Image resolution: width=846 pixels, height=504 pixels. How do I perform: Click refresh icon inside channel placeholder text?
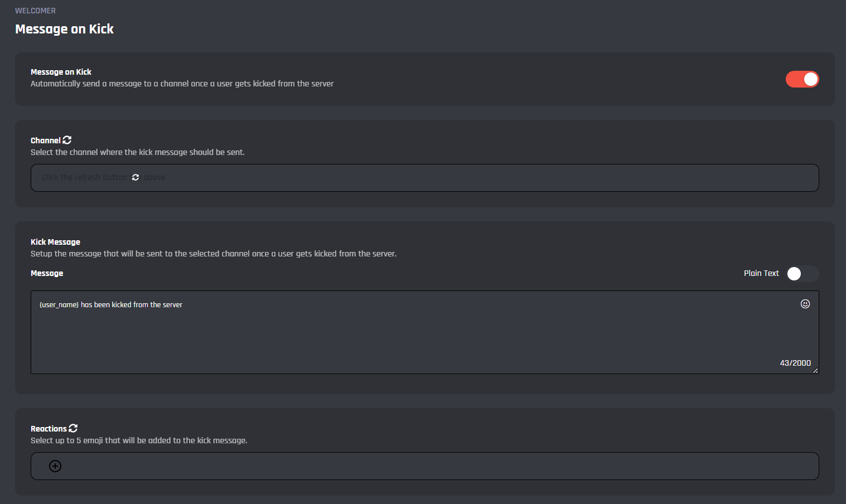[x=136, y=177]
